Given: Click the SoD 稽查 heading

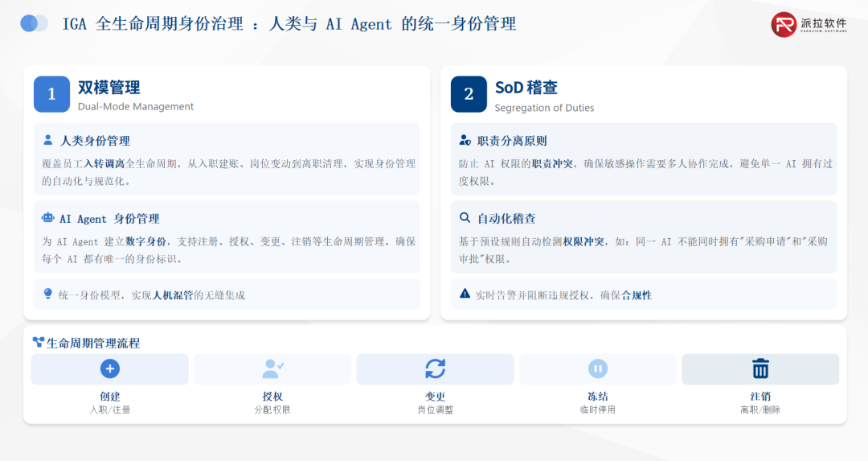Looking at the screenshot, I should (x=526, y=88).
